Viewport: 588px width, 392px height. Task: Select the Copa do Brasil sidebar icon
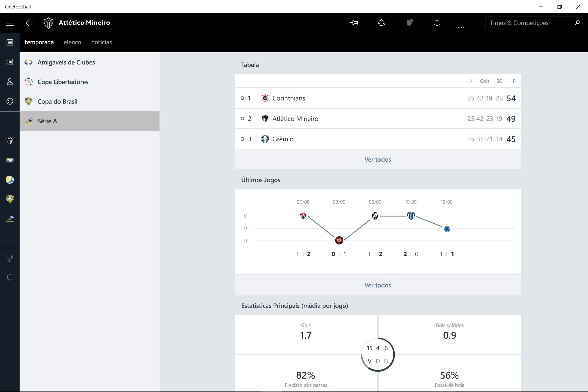coord(10,199)
